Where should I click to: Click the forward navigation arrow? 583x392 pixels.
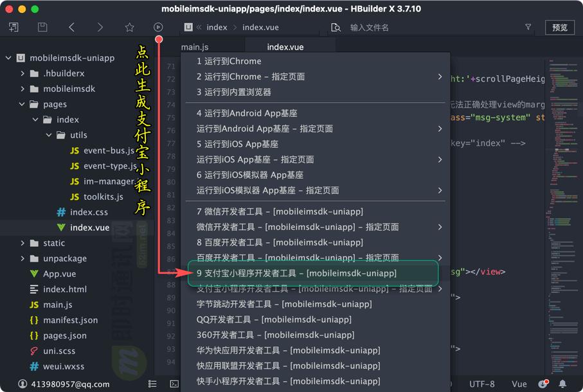pos(100,27)
